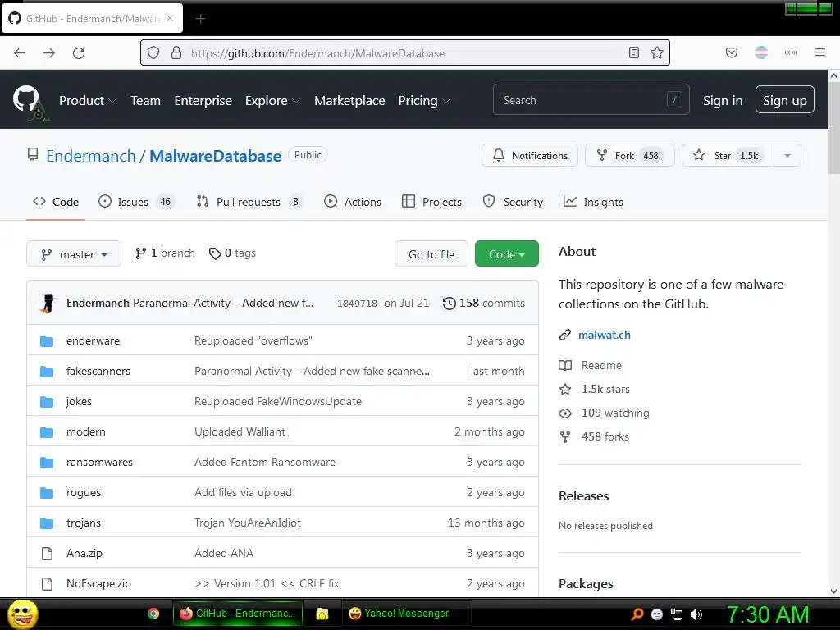The width and height of the screenshot is (840, 630).
Task: Open the Pull requests tab
Action: [249, 202]
